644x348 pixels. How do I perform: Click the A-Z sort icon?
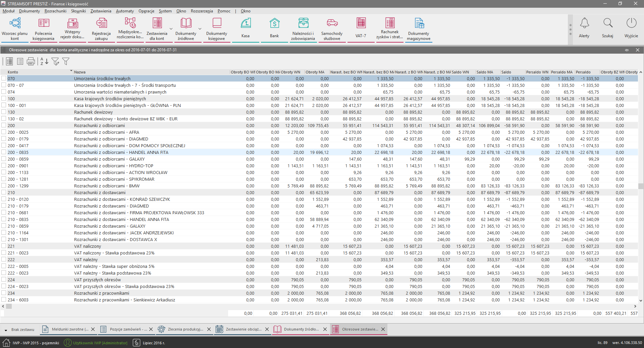44,61
